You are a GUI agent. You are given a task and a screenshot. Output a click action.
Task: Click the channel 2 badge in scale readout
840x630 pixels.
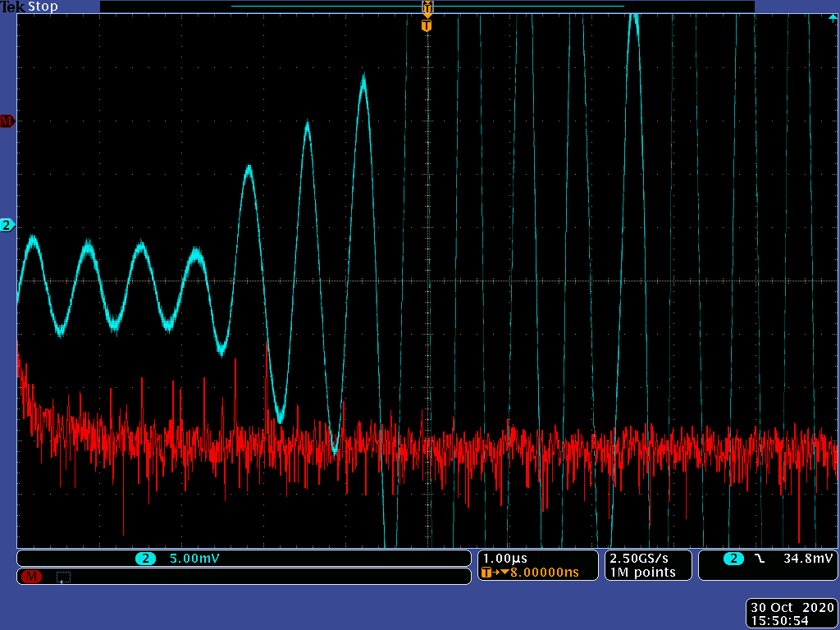145,559
